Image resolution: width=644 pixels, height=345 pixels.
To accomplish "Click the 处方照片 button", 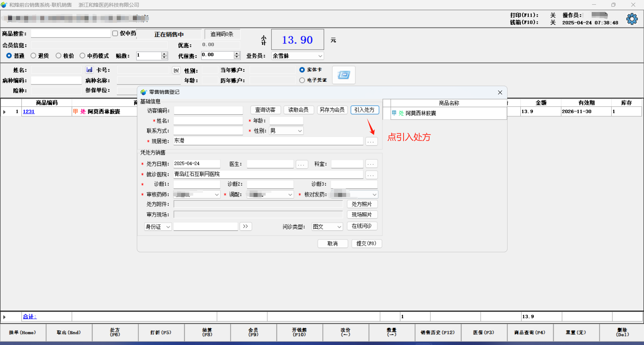I will point(362,204).
